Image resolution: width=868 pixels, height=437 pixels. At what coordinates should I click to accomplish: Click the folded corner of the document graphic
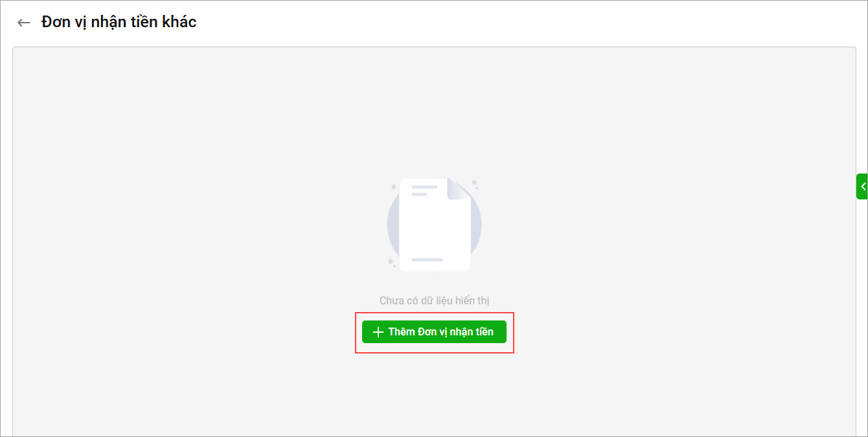pyautogui.click(x=457, y=189)
